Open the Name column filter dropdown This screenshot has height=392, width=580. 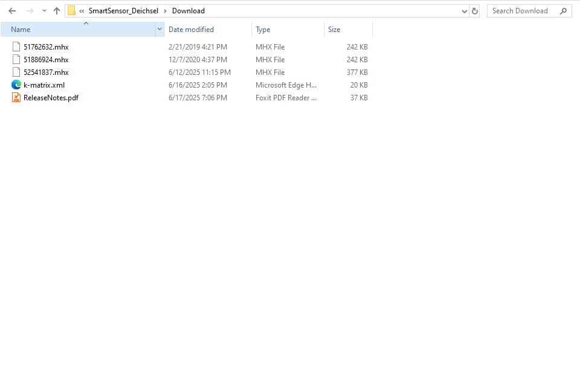(159, 29)
